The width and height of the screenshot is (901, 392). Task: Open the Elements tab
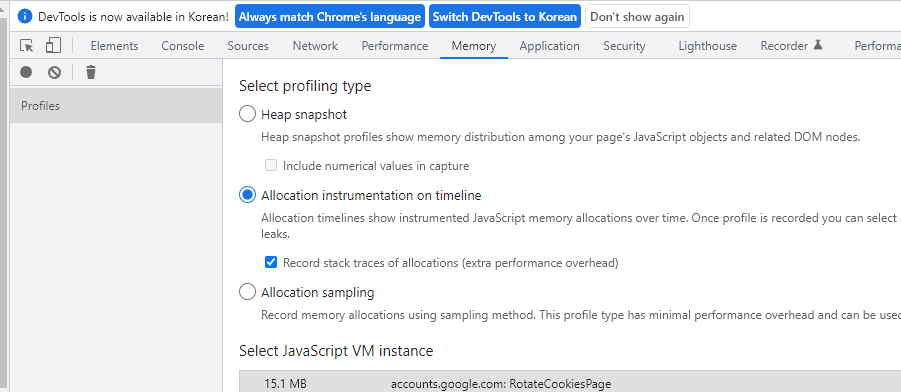(x=114, y=46)
